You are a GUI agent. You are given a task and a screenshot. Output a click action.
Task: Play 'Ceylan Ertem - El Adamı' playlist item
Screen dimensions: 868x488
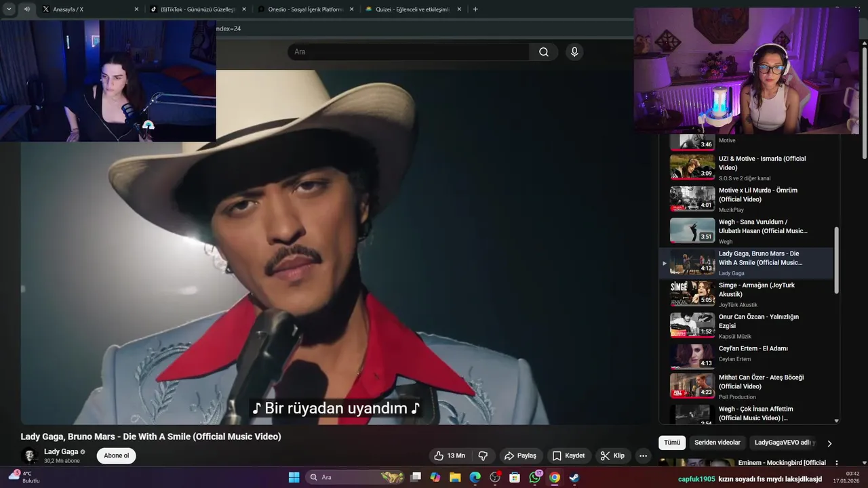(x=746, y=357)
